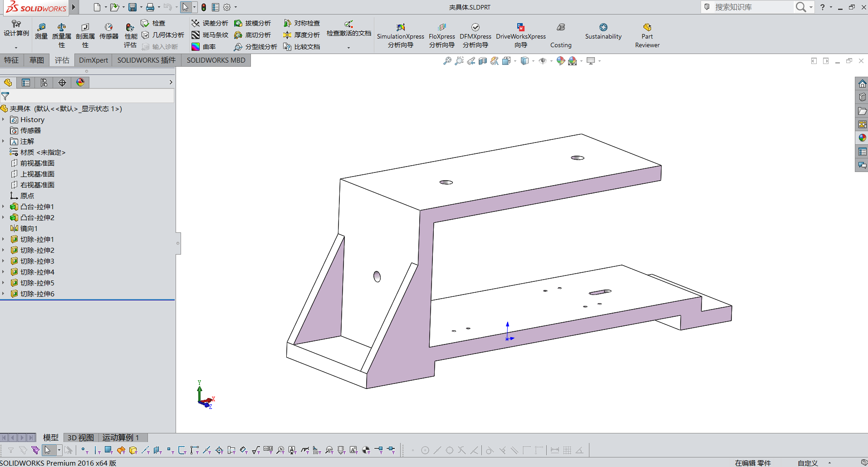Screen dimensions: 868x467
Task: Open 剖面属性 section properties
Action: point(85,35)
